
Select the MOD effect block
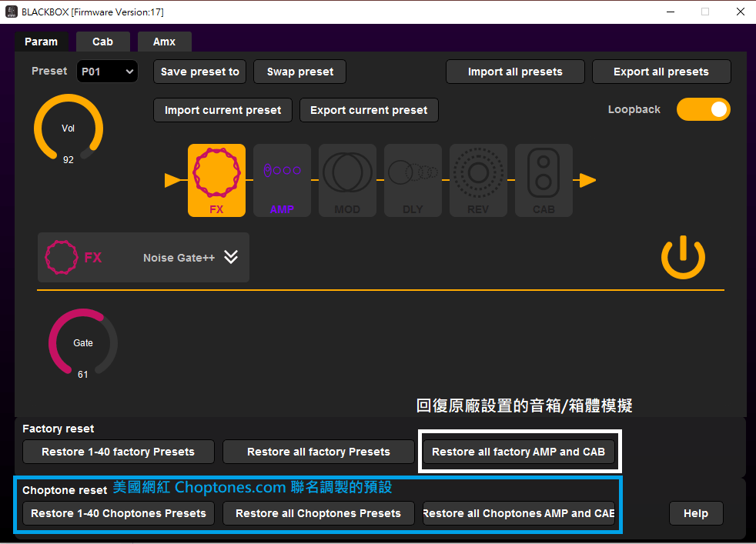(x=347, y=180)
